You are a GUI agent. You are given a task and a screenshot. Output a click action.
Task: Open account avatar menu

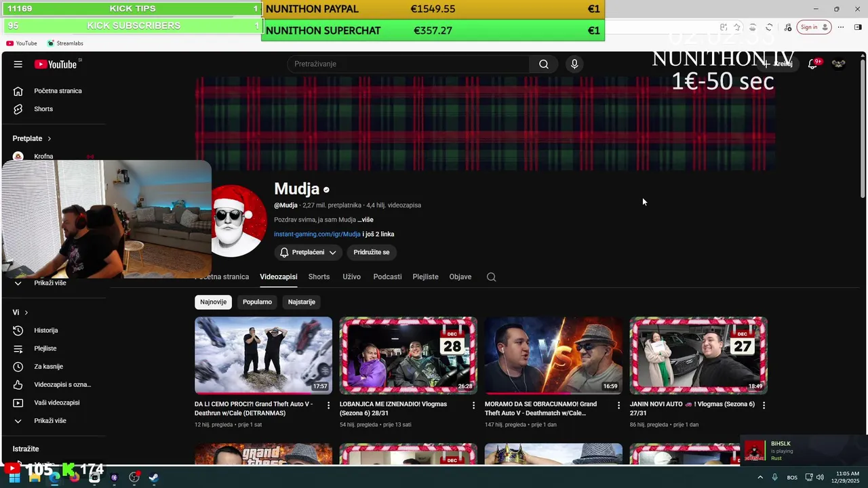(x=839, y=64)
